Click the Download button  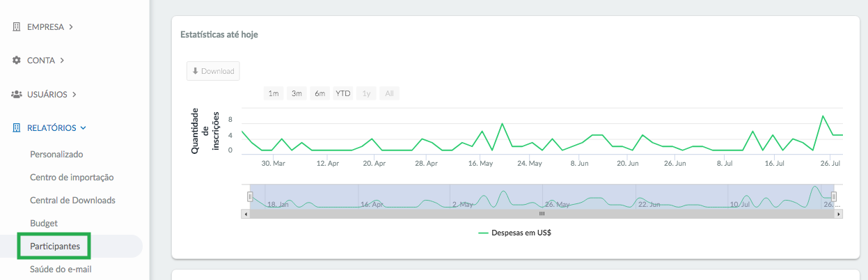[213, 71]
